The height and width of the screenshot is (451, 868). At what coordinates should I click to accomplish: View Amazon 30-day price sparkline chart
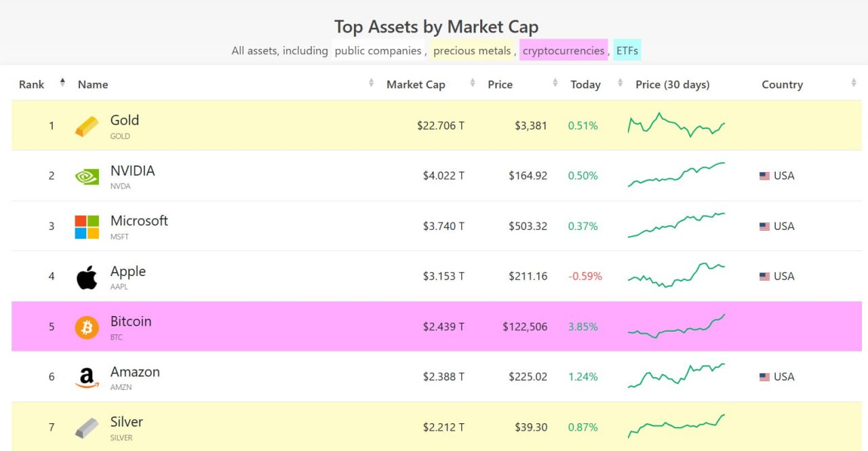pyautogui.click(x=676, y=375)
